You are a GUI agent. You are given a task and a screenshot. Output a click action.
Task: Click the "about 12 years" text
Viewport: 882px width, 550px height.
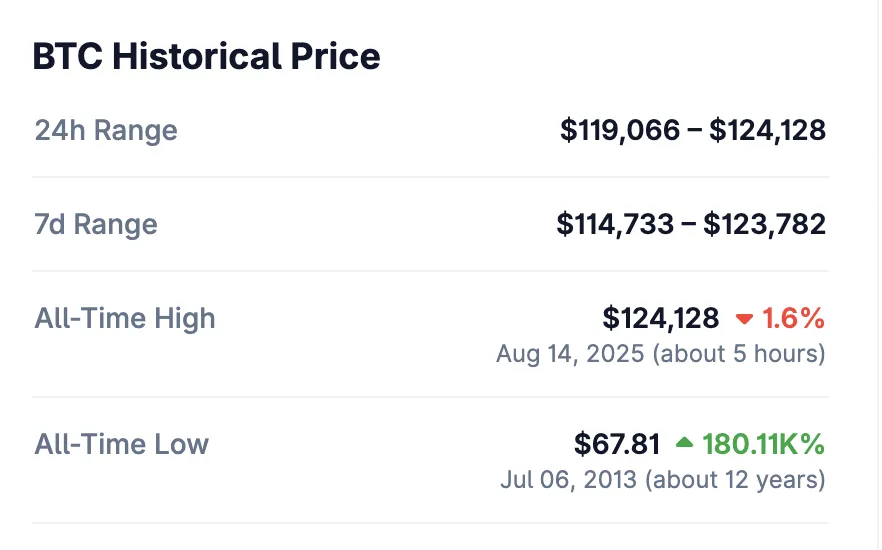point(736,480)
